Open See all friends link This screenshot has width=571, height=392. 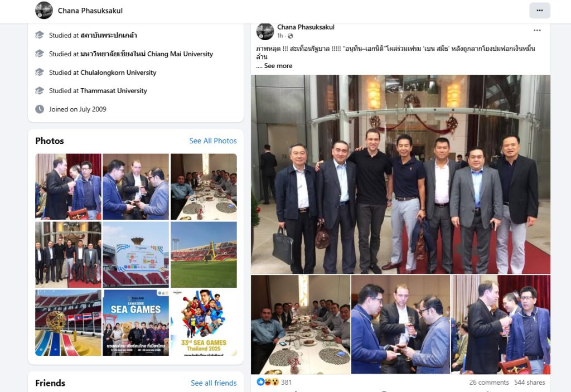tap(214, 383)
